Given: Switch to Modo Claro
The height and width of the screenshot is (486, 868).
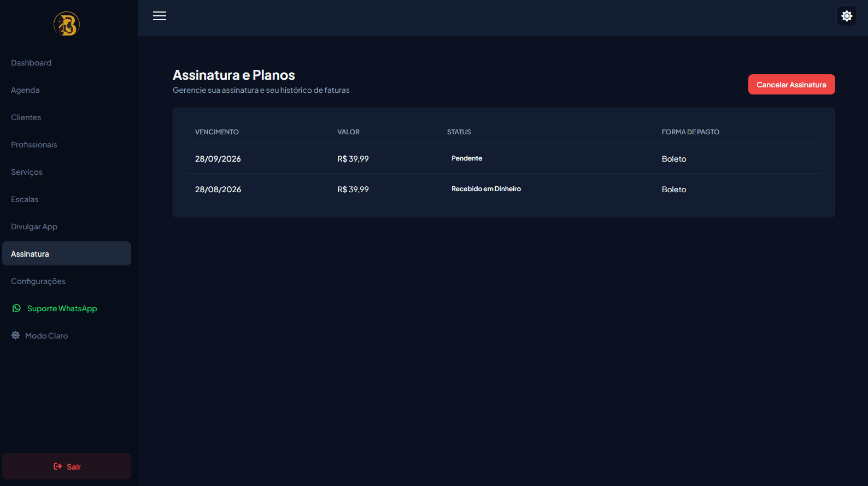Looking at the screenshot, I should 67,336.
